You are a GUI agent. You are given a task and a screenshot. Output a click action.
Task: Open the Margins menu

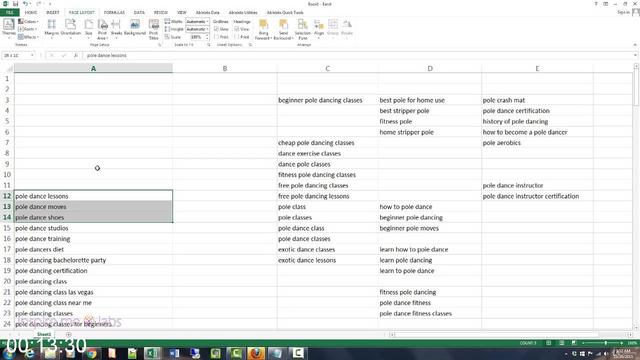click(51, 28)
